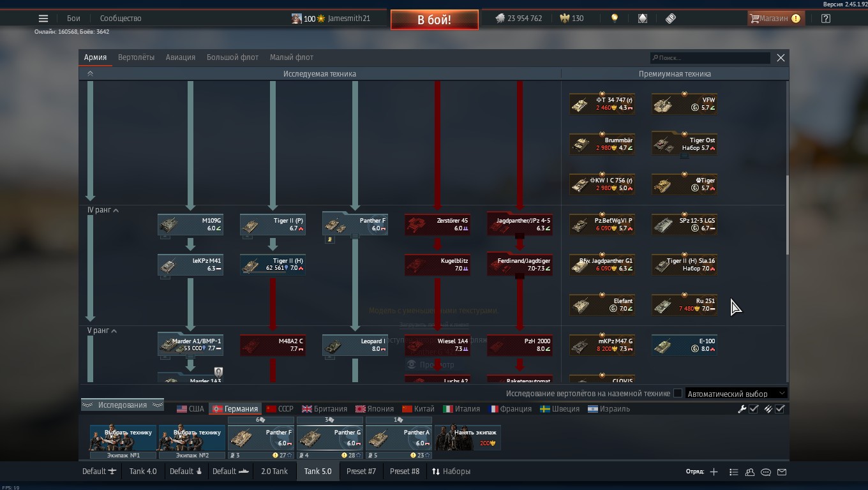The width and height of the screenshot is (868, 490).
Task: Open the Сообщество top menu
Action: [x=121, y=19]
